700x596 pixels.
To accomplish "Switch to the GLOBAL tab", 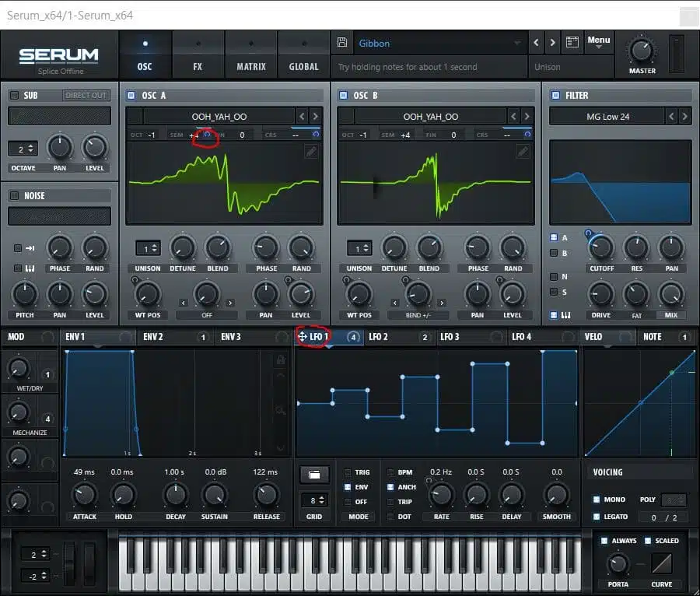I will (303, 55).
